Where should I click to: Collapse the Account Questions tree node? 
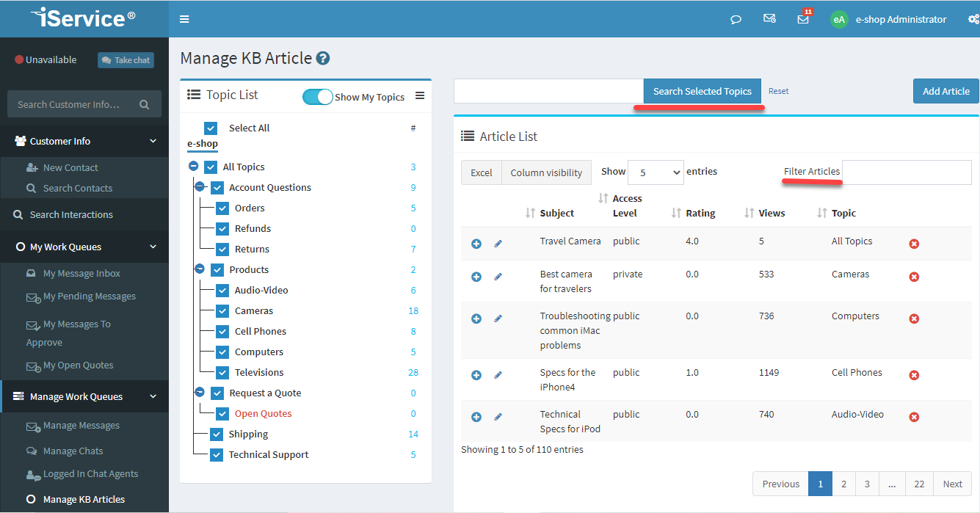pos(199,187)
